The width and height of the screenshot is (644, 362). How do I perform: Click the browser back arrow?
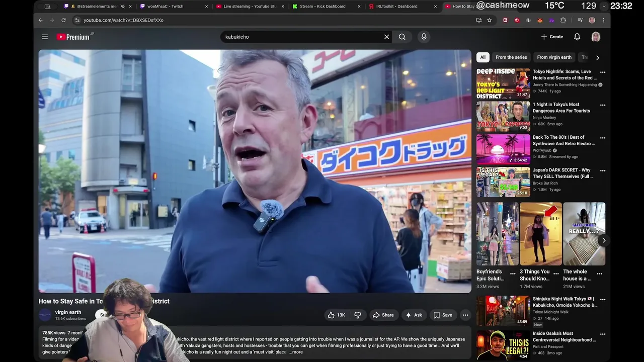point(41,20)
